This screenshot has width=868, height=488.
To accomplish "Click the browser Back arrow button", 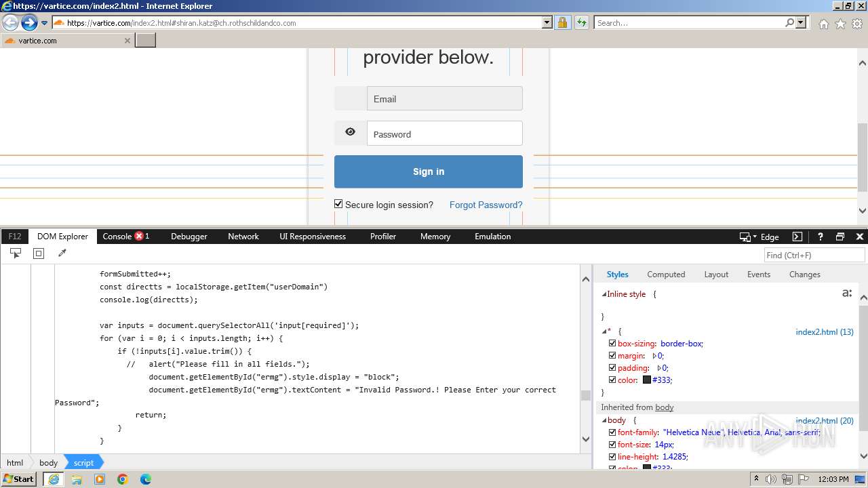I will coord(10,23).
